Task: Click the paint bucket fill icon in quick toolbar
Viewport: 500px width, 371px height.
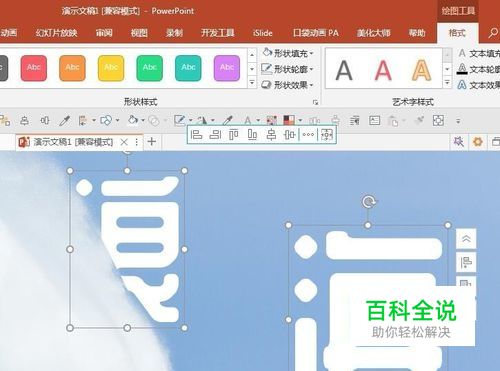Action: [133, 120]
